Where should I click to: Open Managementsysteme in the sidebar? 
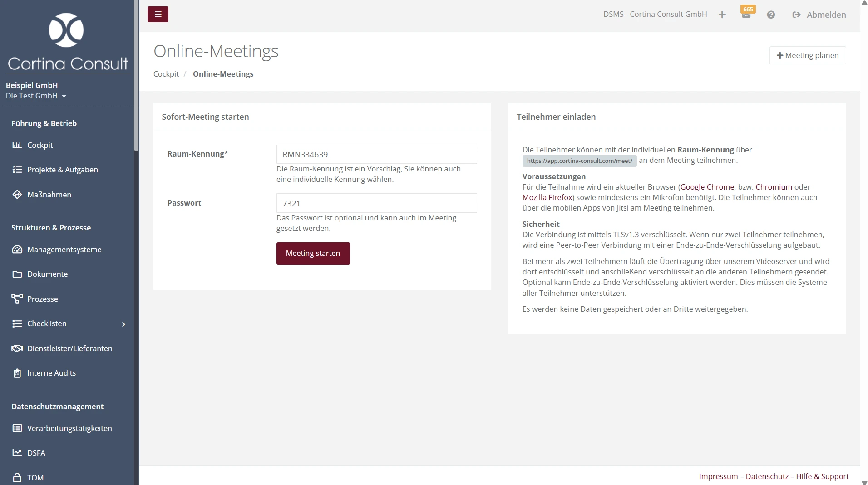pyautogui.click(x=64, y=250)
